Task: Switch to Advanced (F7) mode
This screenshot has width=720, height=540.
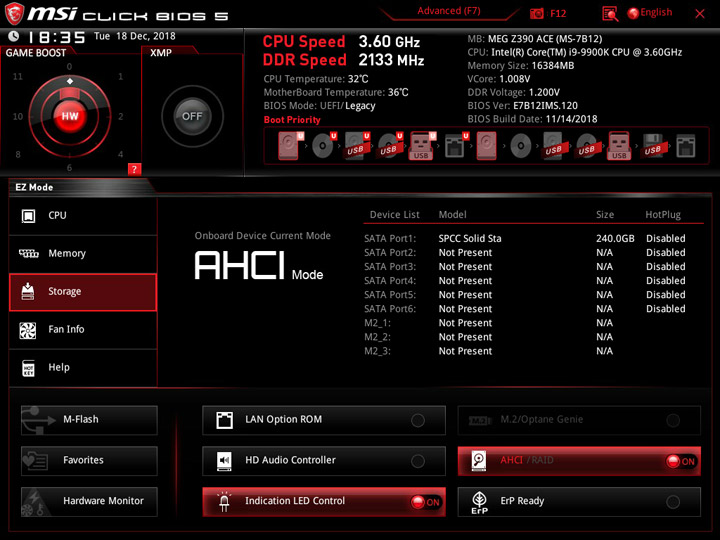Action: (x=449, y=11)
